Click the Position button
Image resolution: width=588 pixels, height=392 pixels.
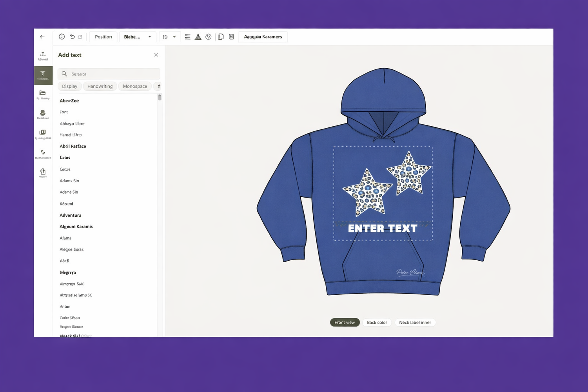(x=103, y=37)
